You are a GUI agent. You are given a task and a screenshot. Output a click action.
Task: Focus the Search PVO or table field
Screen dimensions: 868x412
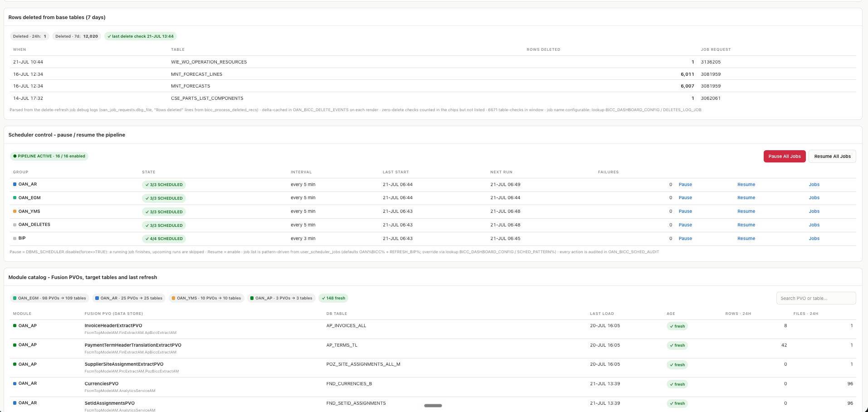click(816, 298)
